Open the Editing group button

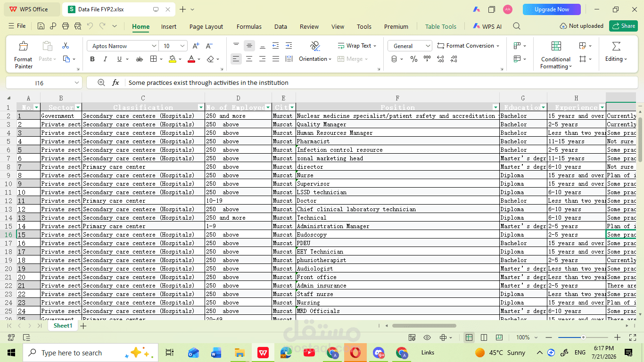coord(616,52)
